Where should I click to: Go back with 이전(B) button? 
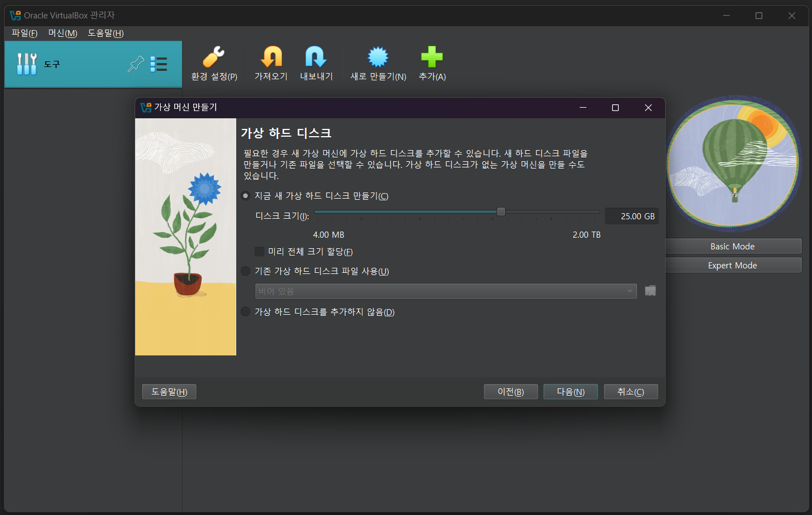[511, 392]
